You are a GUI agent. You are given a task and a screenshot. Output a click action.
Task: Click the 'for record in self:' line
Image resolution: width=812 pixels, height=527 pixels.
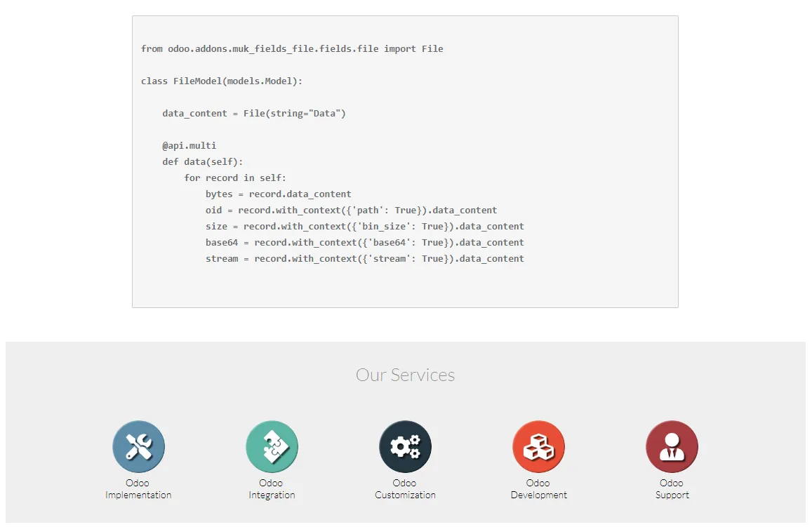coord(235,178)
